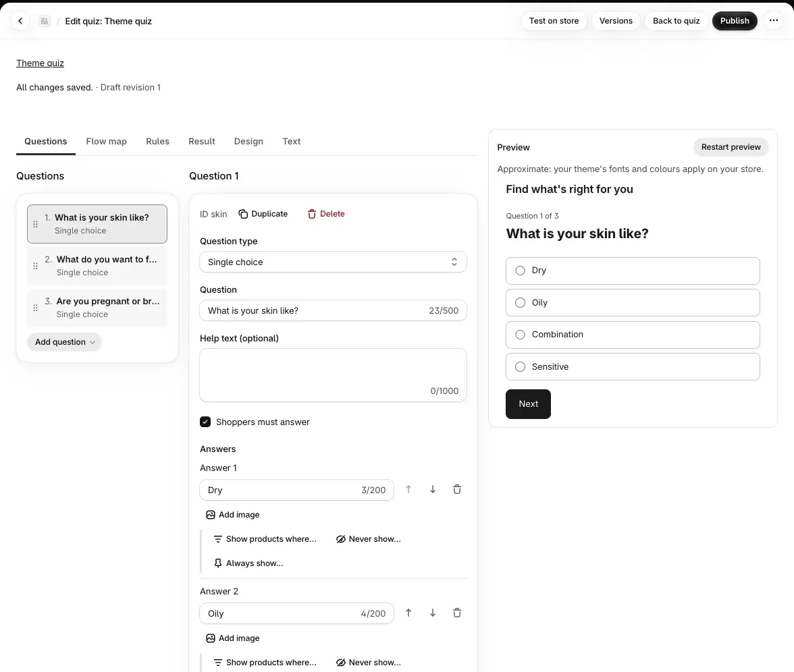This screenshot has height=672, width=794.
Task: Open the Design tab
Action: tap(248, 141)
